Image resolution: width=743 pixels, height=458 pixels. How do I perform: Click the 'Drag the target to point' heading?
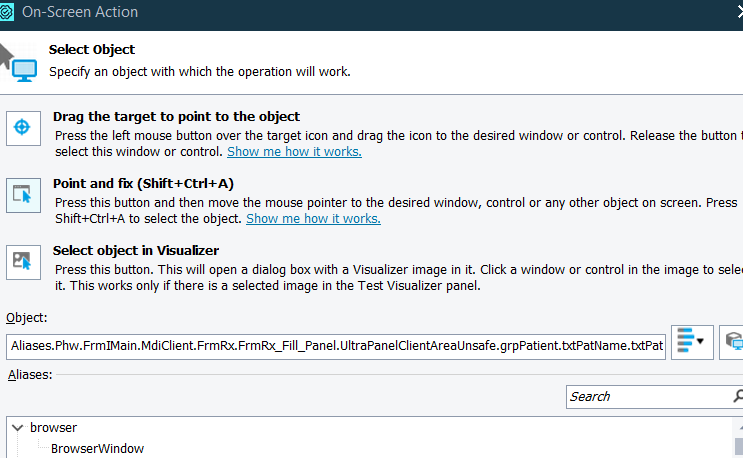176,117
